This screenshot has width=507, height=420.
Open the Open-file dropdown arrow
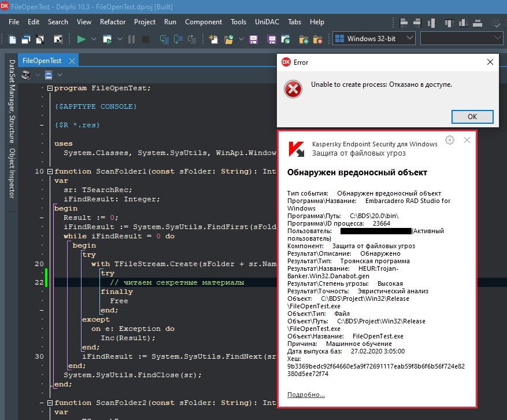(x=241, y=39)
